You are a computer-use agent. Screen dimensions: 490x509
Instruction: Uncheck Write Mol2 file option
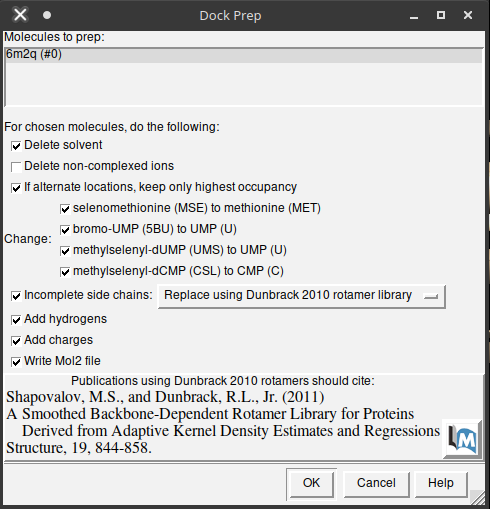16,362
